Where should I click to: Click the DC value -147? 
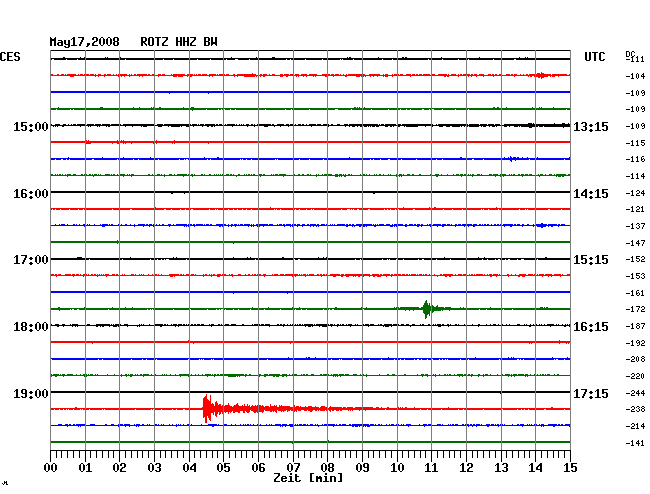tap(635, 243)
